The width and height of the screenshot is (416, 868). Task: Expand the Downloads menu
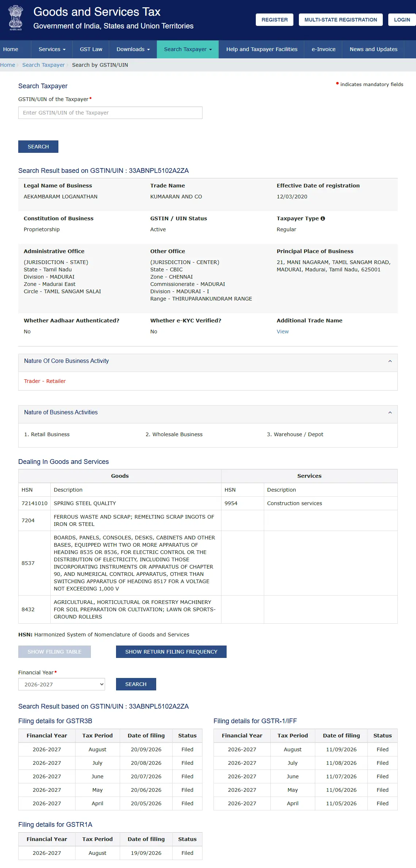click(133, 49)
